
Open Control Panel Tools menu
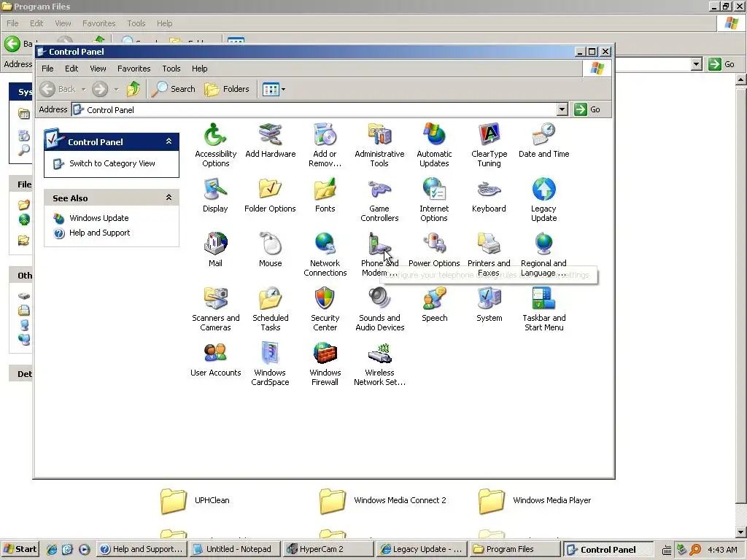(x=171, y=69)
